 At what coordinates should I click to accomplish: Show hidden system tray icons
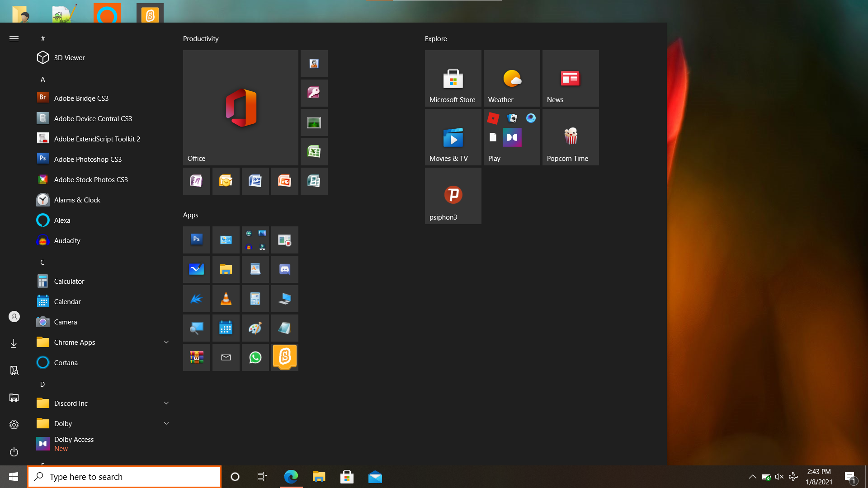(752, 477)
